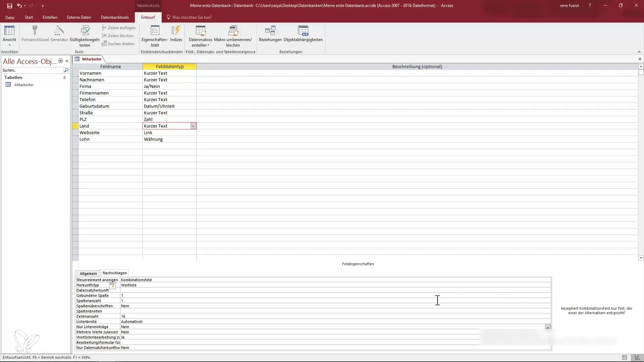
Task: Open the Datenbanktools tab
Action: tap(115, 17)
